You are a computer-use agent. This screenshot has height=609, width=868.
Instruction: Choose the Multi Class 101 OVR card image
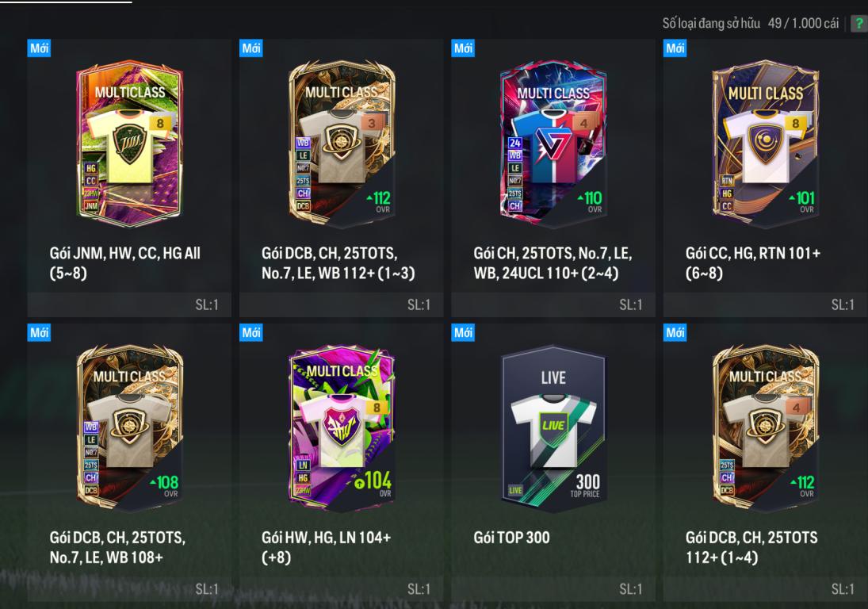click(x=766, y=144)
